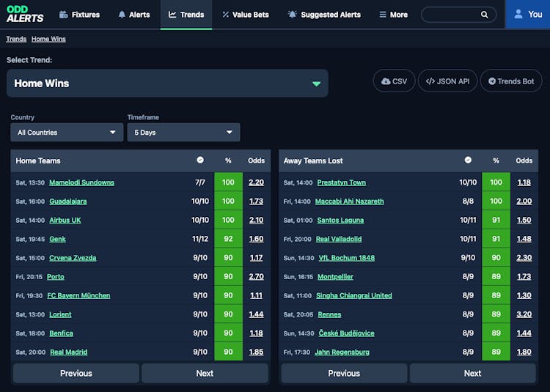Viewport: 550px width, 392px height.
Task: Select the Trends tab
Action: pyautogui.click(x=186, y=15)
